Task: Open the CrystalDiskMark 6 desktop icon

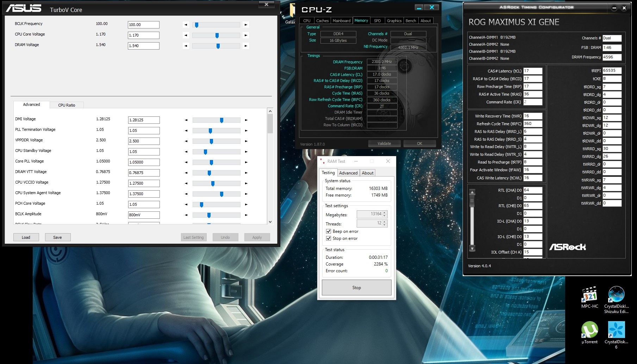Action: tap(616, 335)
